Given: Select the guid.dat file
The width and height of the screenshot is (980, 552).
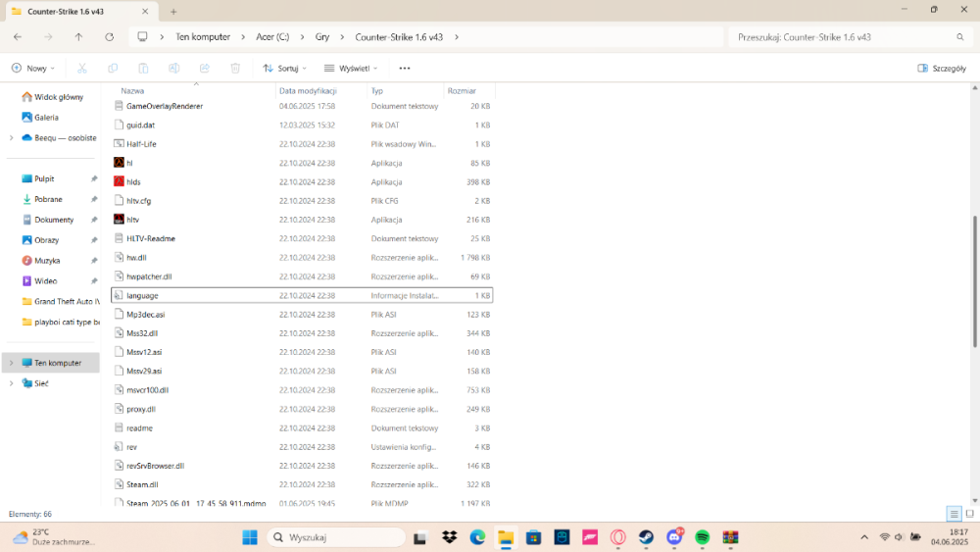Looking at the screenshot, I should [x=140, y=125].
